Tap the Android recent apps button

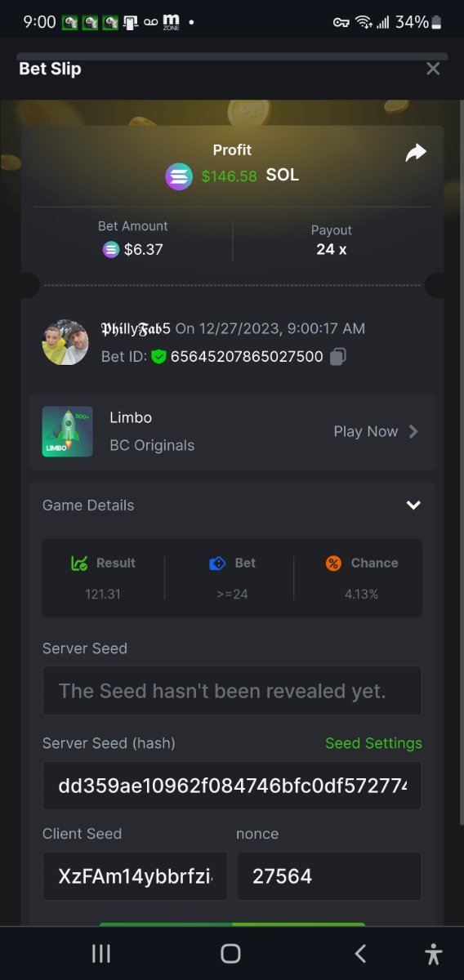tap(101, 953)
